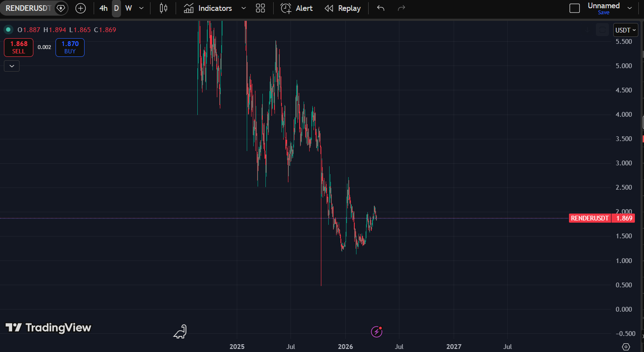Click the 2.500 price axis label

click(x=624, y=188)
